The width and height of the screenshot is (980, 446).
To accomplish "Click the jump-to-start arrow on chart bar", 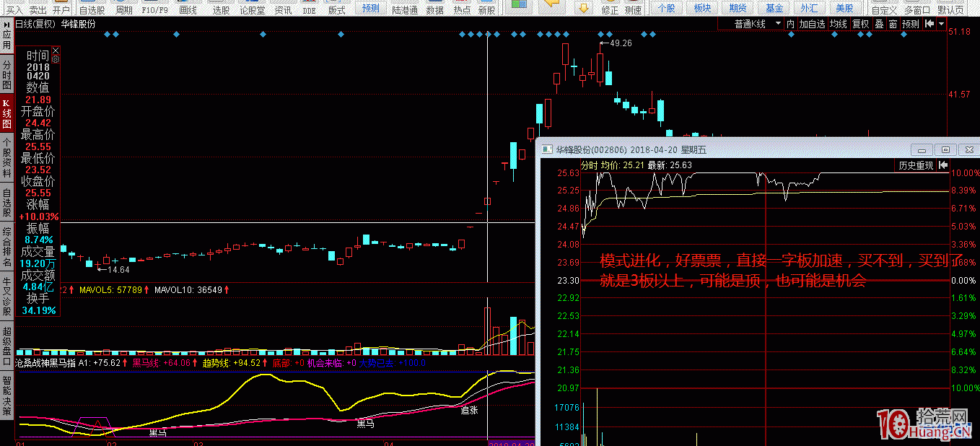I will click(929, 24).
